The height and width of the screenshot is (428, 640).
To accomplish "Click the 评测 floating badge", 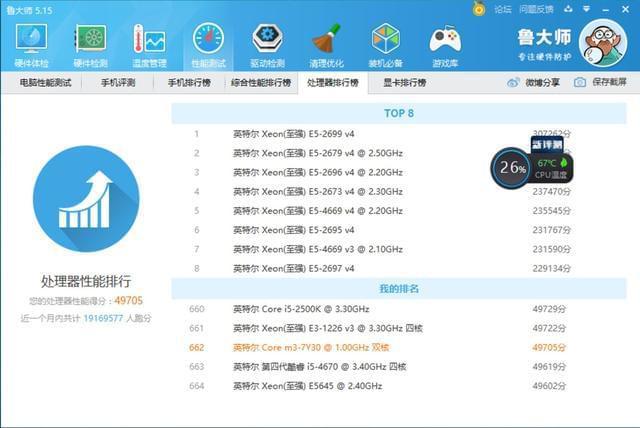I will [547, 145].
